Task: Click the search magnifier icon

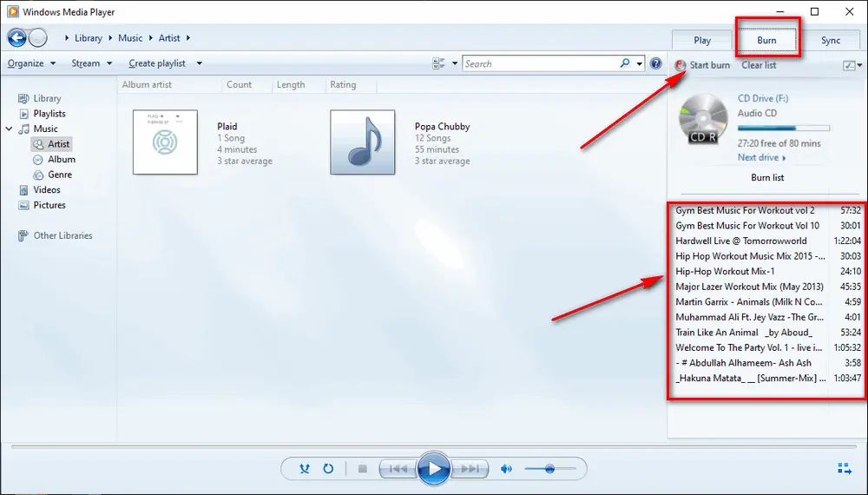Action: (x=625, y=63)
